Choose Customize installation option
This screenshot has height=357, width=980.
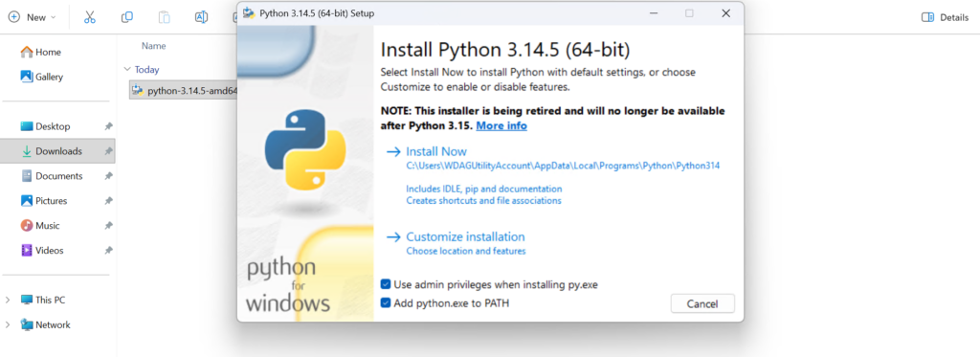coord(465,237)
